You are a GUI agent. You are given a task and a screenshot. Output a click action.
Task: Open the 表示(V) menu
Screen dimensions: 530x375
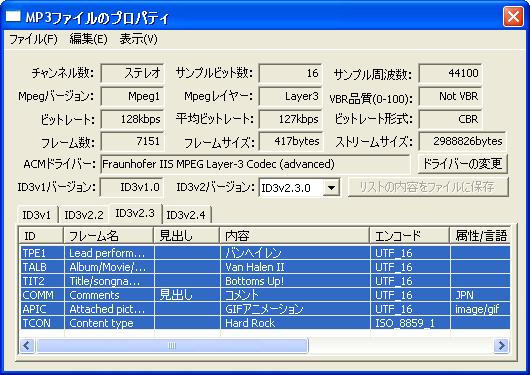click(139, 39)
